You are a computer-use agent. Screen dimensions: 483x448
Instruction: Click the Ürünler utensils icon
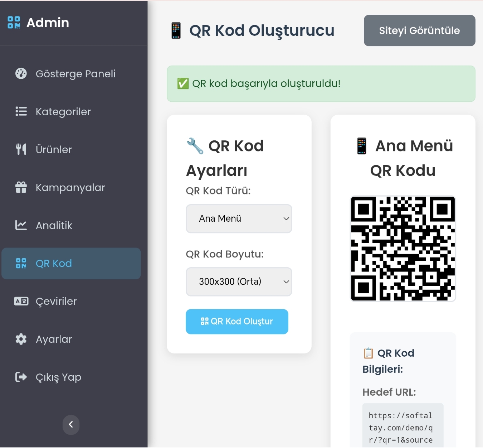point(21,149)
